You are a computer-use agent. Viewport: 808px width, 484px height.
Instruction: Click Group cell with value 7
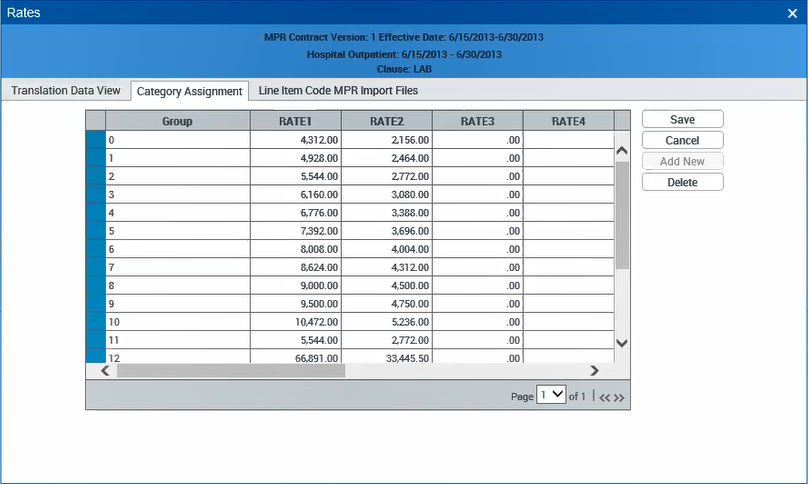coord(178,267)
